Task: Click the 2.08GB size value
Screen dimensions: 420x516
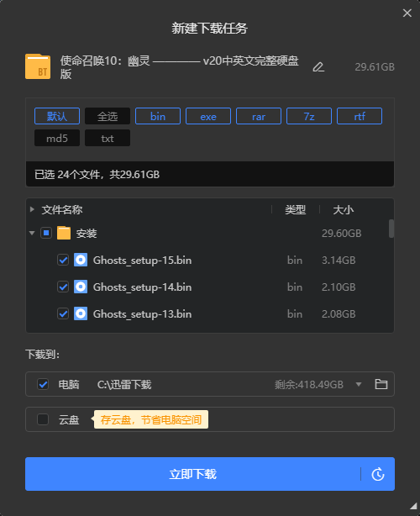Action: 339,314
